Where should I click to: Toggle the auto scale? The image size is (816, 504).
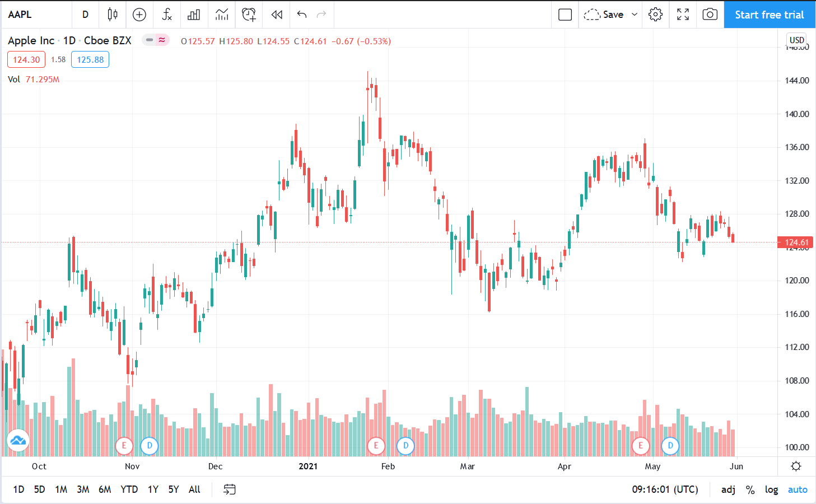[798, 490]
